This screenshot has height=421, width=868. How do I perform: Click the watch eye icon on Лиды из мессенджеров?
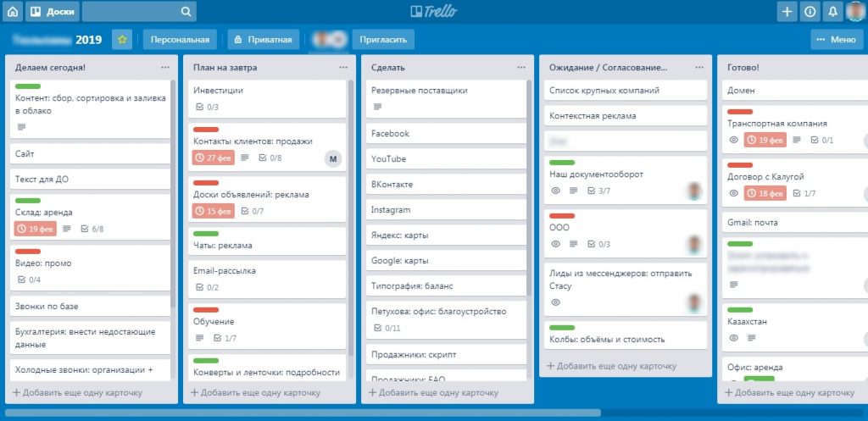(556, 302)
